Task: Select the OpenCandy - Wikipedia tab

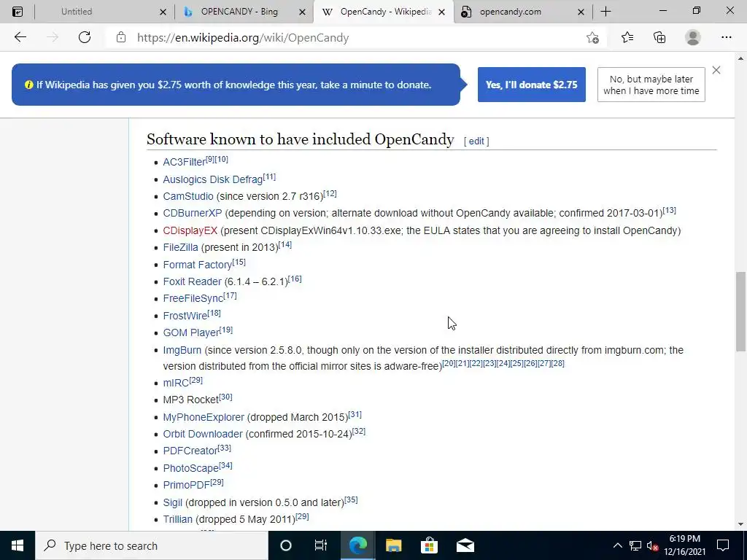Action: (x=385, y=12)
